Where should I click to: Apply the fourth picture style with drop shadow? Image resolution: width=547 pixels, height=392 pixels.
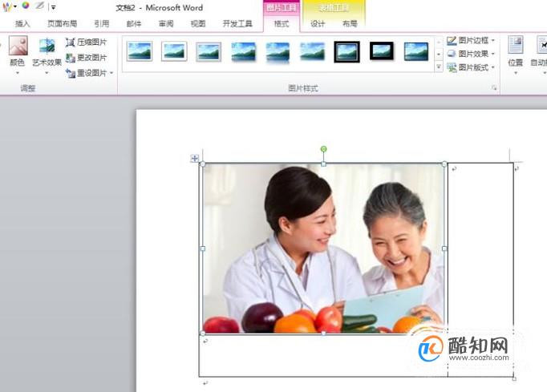[243, 51]
